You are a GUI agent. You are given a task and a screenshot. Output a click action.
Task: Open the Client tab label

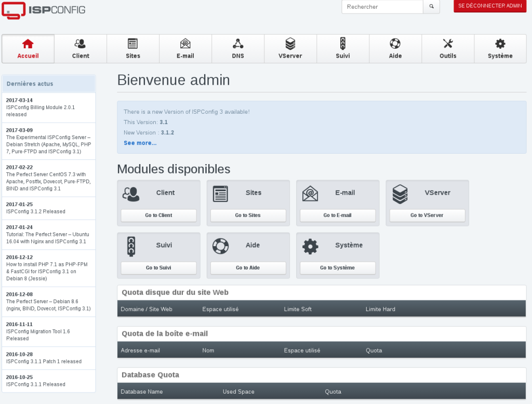tap(81, 56)
